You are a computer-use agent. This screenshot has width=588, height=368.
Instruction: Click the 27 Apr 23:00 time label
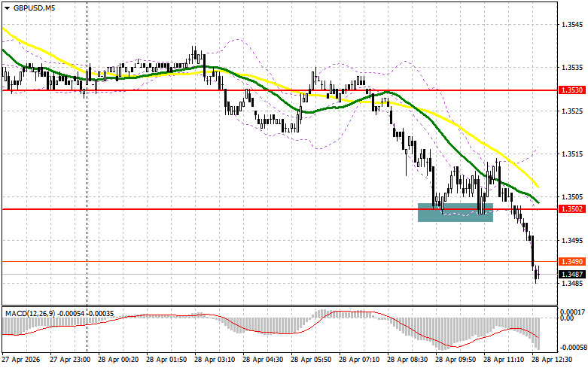pos(70,360)
